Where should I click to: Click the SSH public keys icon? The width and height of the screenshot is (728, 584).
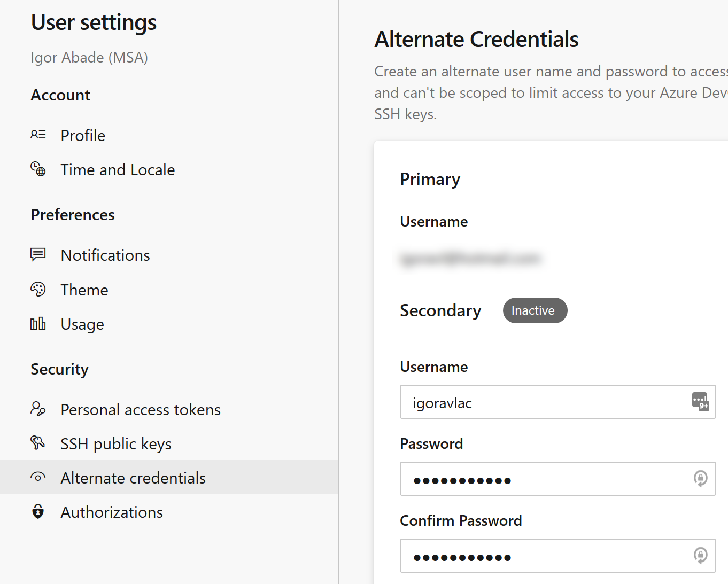[38, 443]
